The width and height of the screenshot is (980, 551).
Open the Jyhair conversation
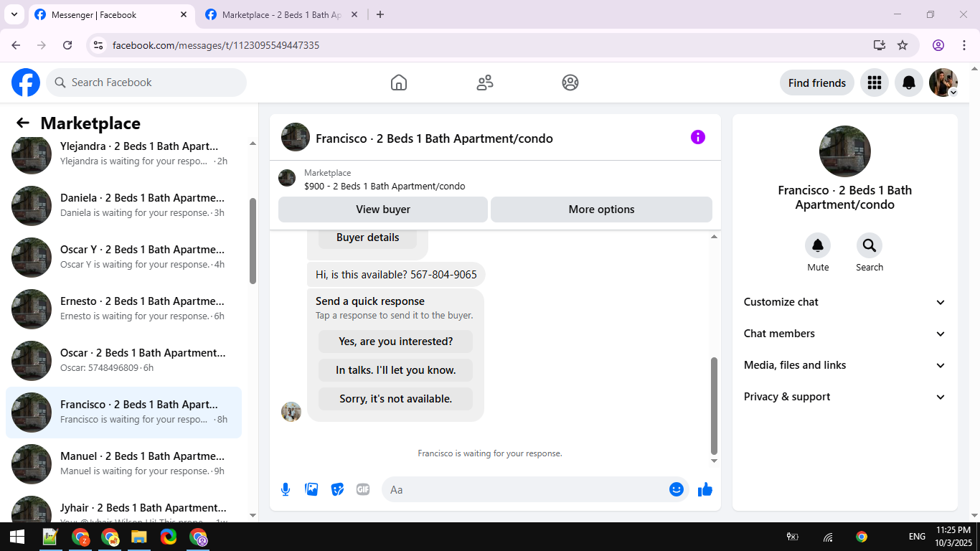click(x=123, y=507)
